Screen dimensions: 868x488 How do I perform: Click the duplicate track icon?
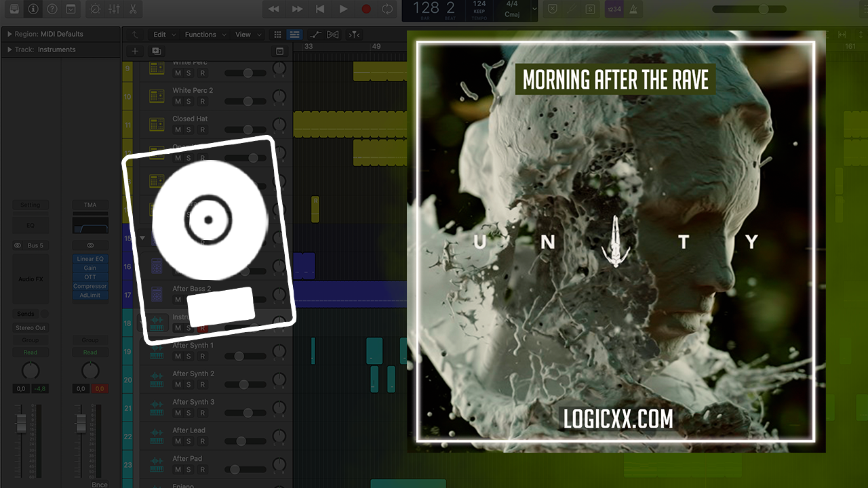click(x=156, y=51)
